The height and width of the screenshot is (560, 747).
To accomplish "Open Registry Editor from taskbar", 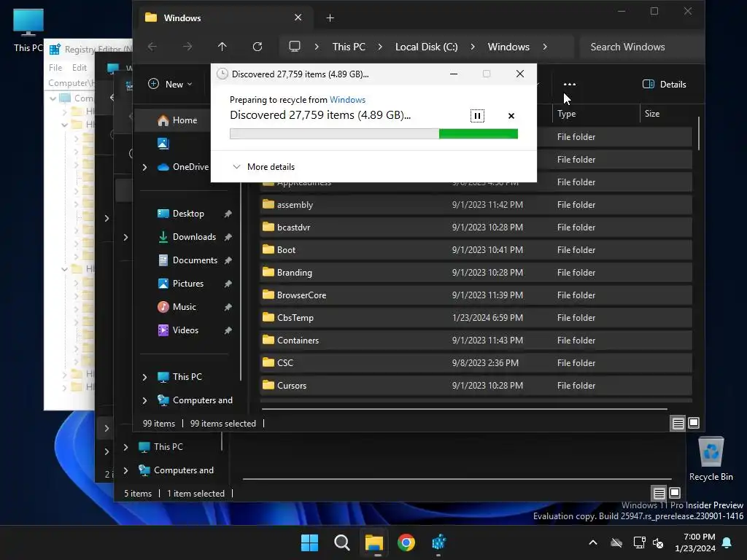I will (x=438, y=542).
